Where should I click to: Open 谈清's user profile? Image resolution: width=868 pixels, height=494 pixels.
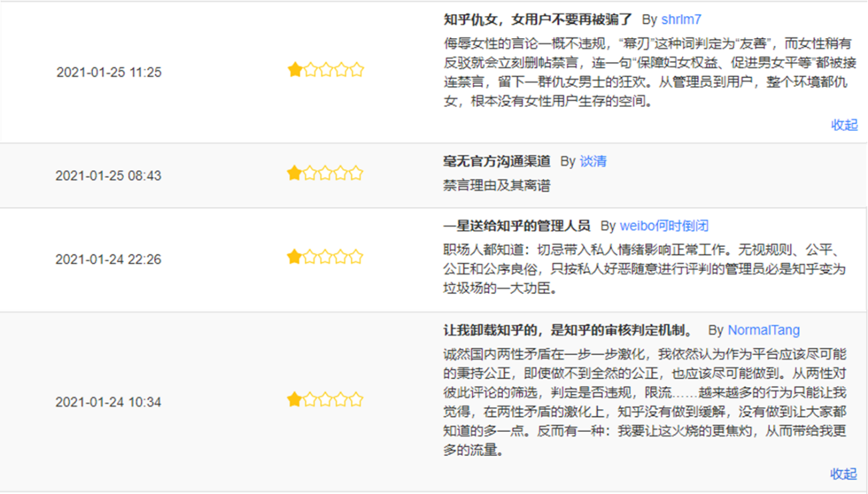tap(593, 161)
